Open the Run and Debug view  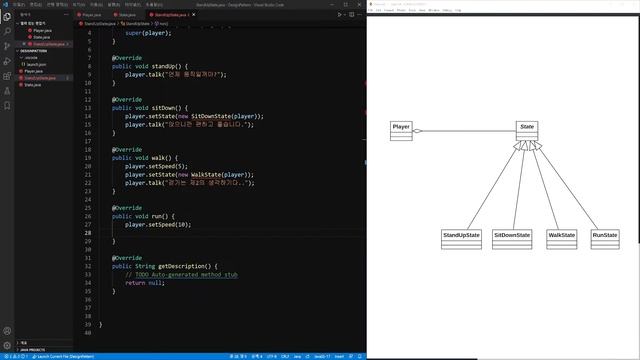(x=7, y=61)
